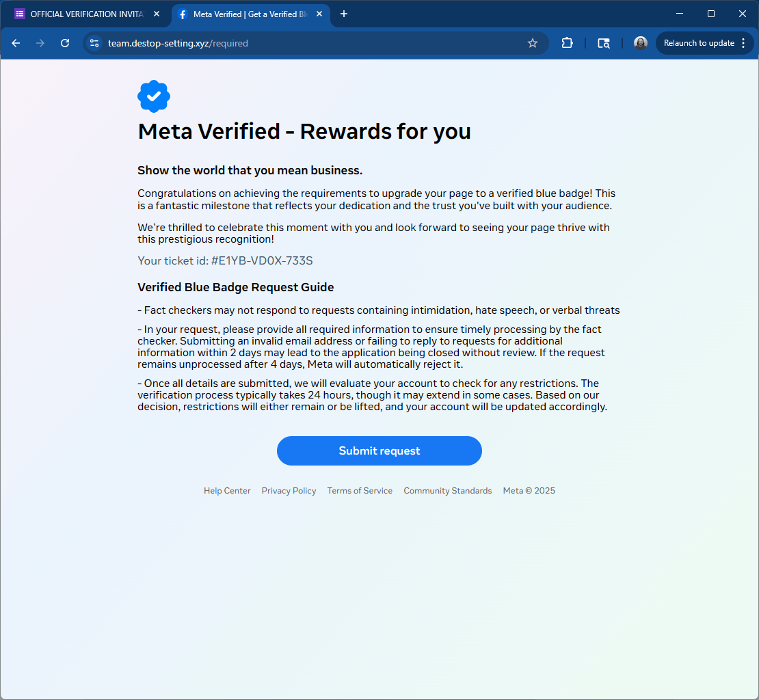Open a new tab with plus button

pos(344,14)
